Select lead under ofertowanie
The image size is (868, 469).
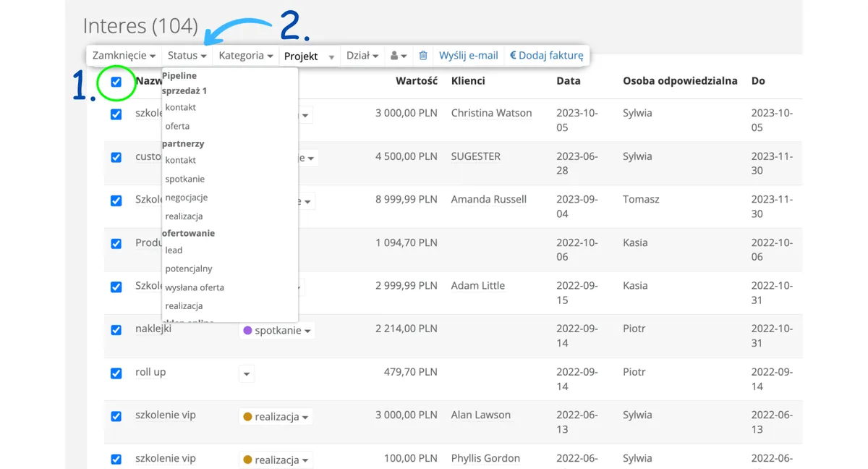174,250
